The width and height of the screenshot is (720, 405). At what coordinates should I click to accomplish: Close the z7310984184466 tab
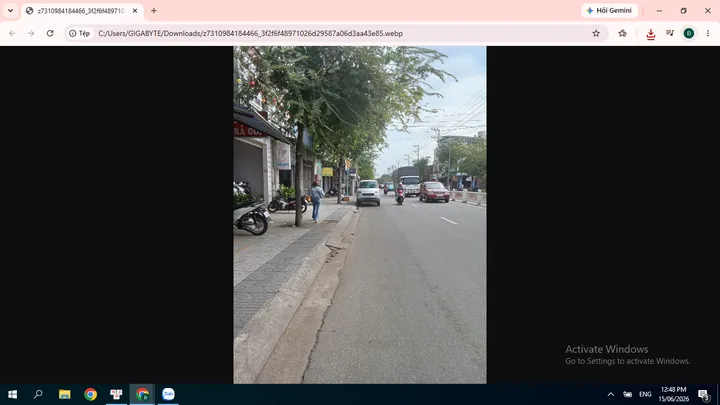(135, 11)
